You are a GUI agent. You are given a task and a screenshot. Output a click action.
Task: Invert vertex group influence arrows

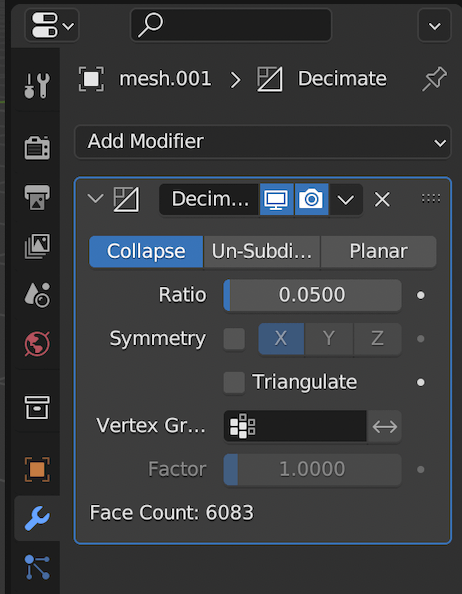[384, 427]
